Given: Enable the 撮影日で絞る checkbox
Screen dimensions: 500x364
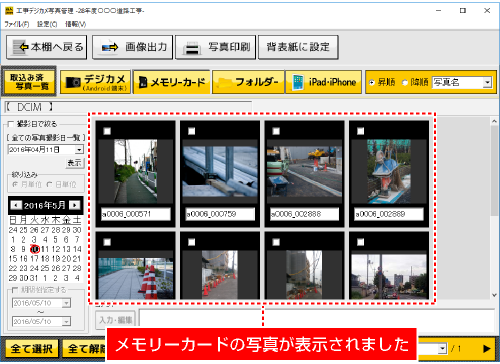Looking at the screenshot, I should (10, 124).
